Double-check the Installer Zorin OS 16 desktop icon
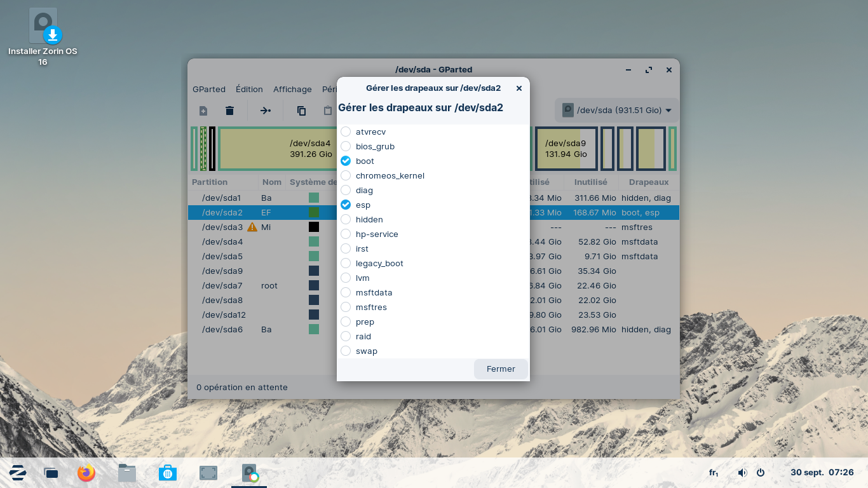This screenshot has width=868, height=488. coord(43,29)
